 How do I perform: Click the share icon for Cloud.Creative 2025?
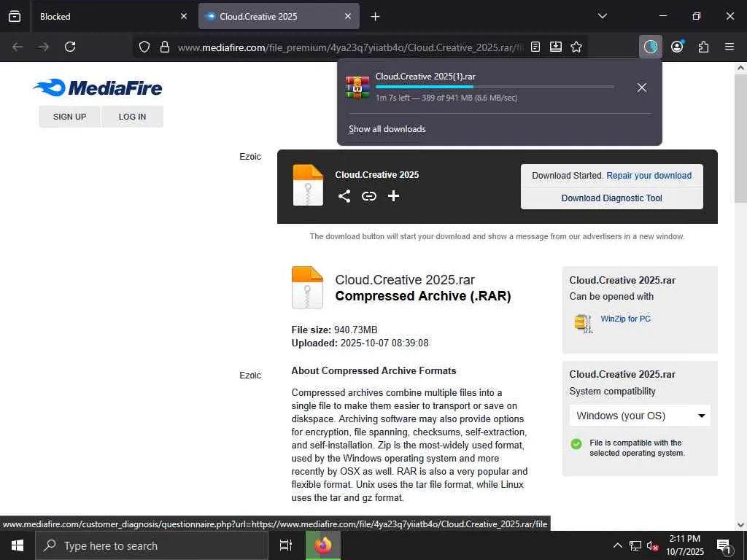[344, 196]
